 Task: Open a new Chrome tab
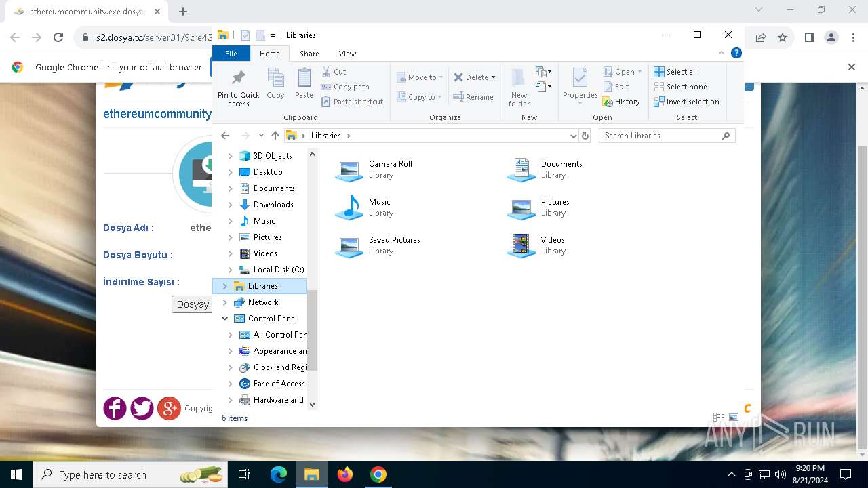[x=183, y=12]
